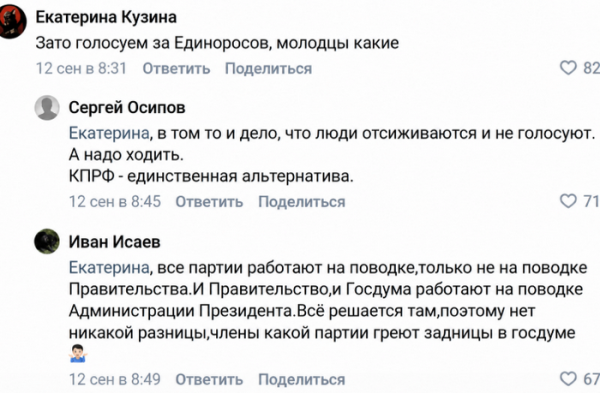Click the Екатерина mention in Исаев's reply
Viewport: 600px width, 393px height.
click(109, 267)
